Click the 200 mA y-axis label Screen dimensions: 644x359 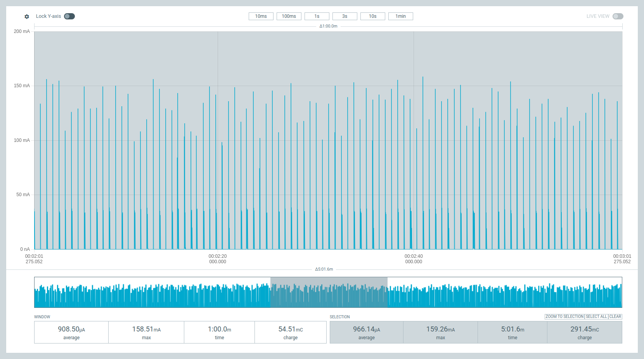point(22,31)
